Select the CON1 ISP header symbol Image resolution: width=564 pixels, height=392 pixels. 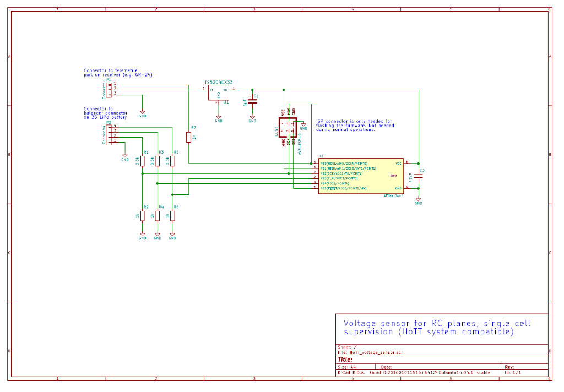[x=288, y=127]
